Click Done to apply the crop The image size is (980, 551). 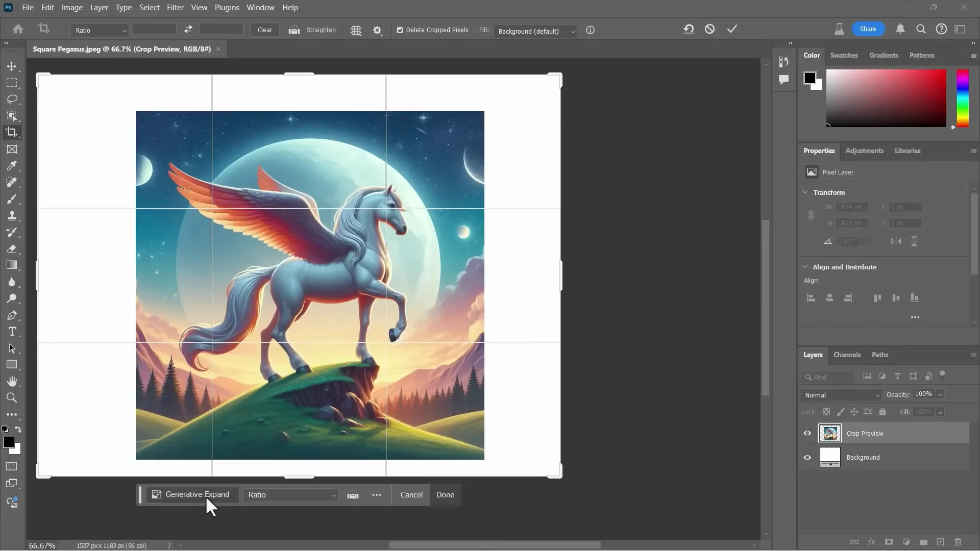point(445,494)
